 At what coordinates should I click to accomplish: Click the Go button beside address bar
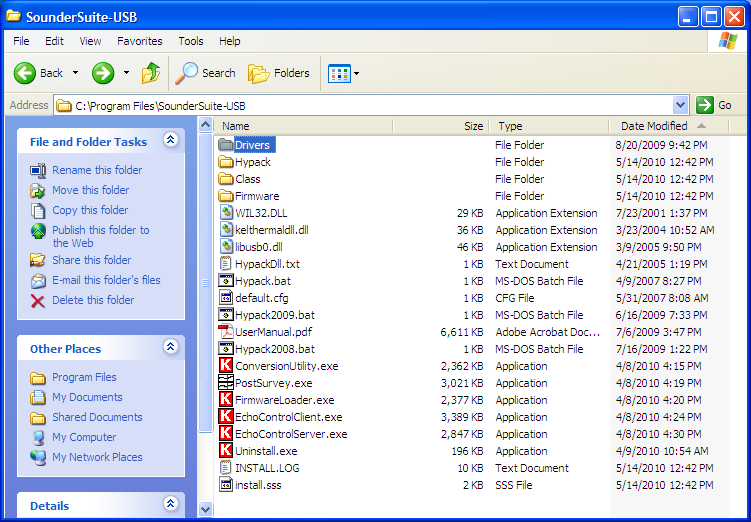[715, 105]
